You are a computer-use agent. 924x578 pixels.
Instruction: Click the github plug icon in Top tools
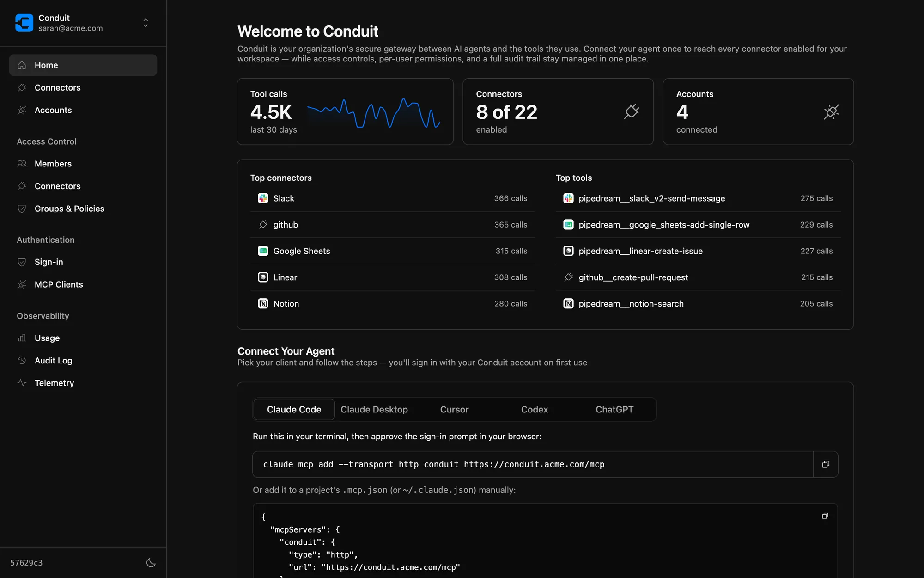[568, 277]
